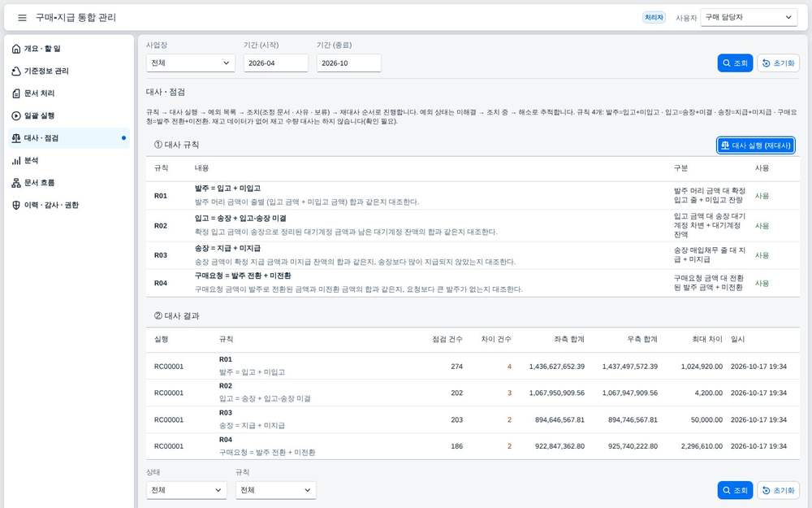
Task: Click the 처리자 badge
Action: click(654, 18)
